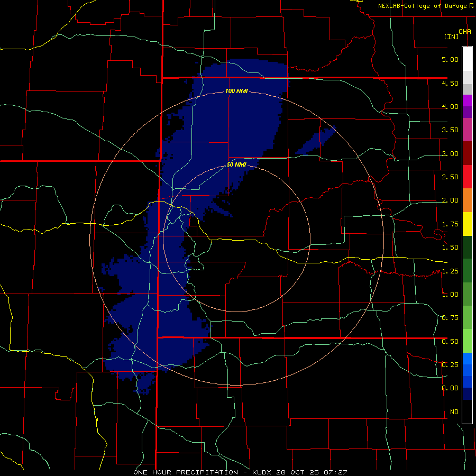Select the 1.75 legend value

[x=450, y=224]
